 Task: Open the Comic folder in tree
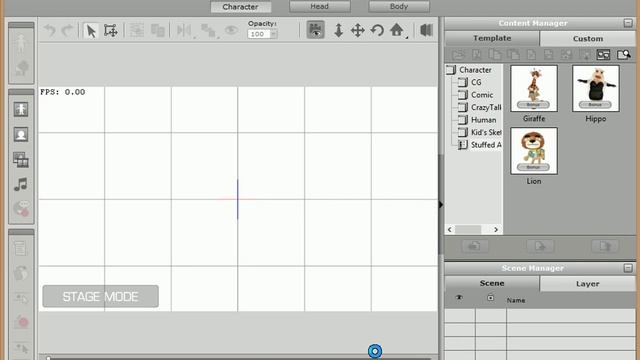[x=482, y=95]
